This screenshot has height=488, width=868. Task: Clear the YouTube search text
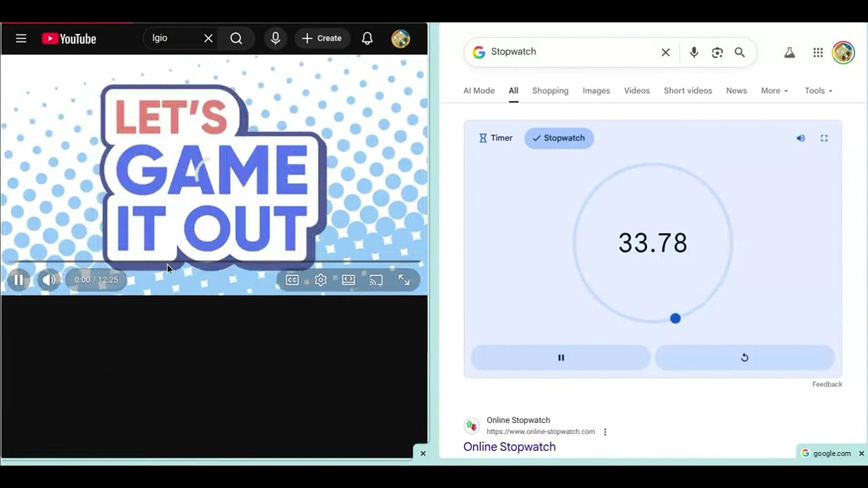tap(208, 39)
